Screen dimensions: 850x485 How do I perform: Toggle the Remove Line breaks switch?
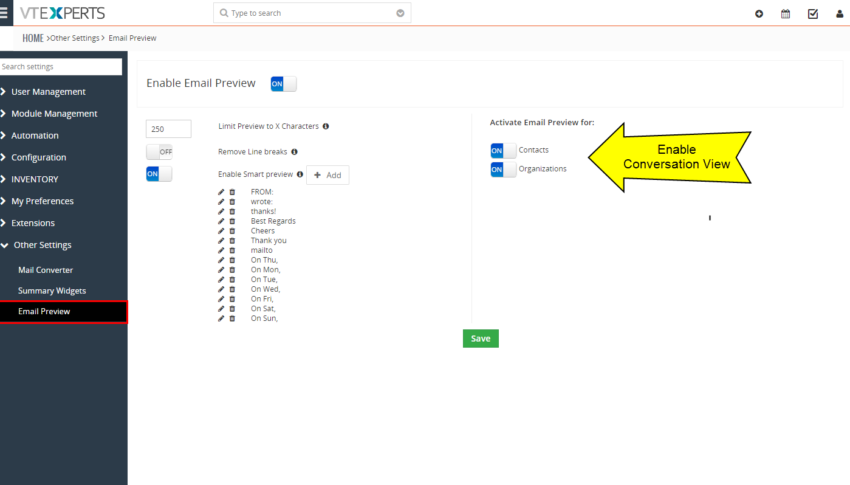point(159,152)
